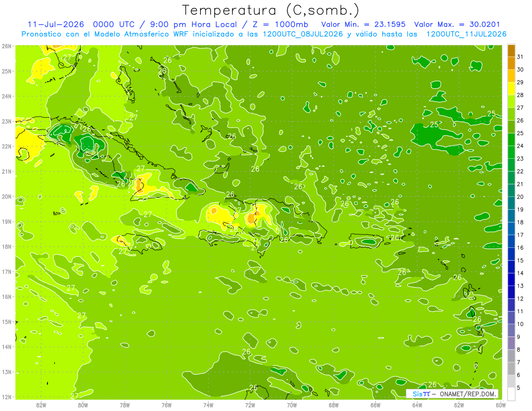Click the 66W longitude axis label

click(x=376, y=405)
